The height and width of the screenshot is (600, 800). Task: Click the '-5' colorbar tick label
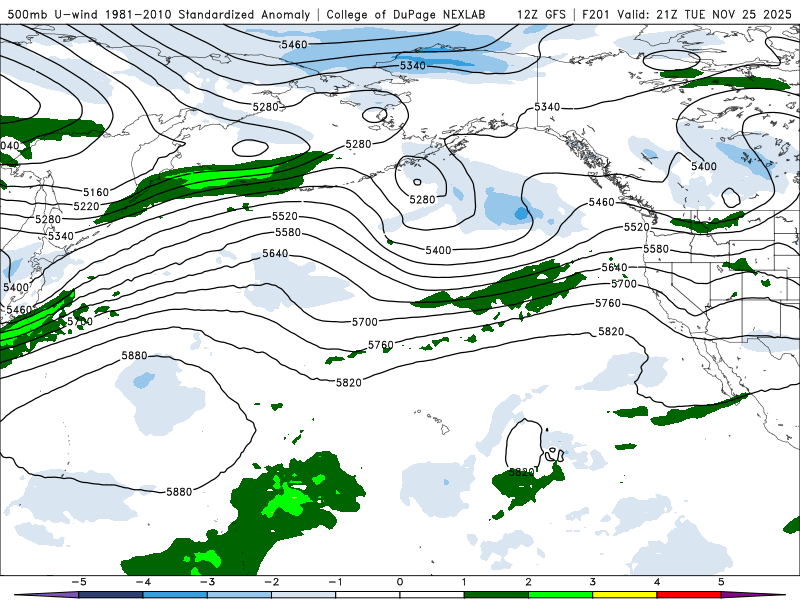pos(79,582)
